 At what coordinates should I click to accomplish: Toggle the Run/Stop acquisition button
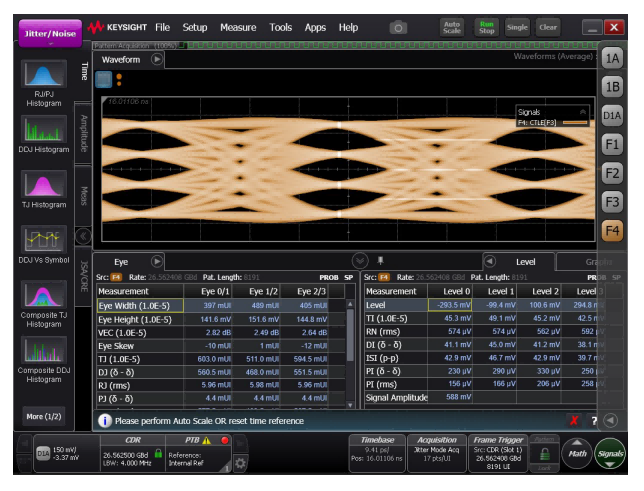(485, 28)
